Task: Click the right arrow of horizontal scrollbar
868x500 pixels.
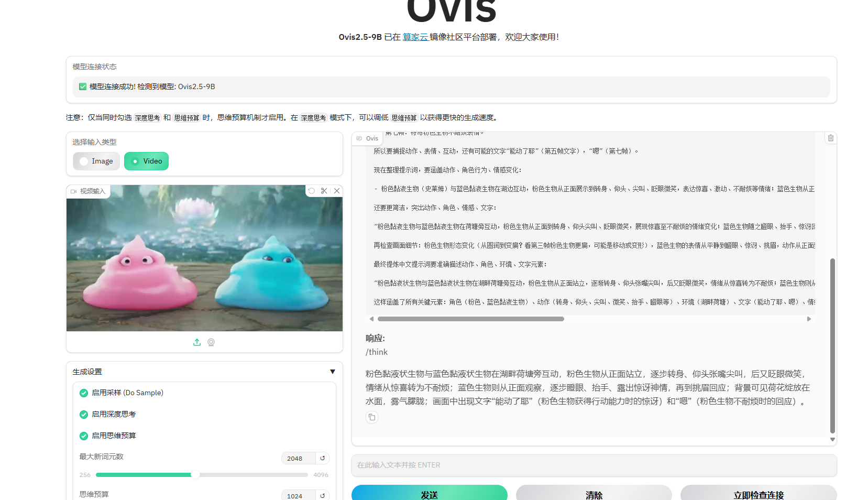Action: pos(809,319)
